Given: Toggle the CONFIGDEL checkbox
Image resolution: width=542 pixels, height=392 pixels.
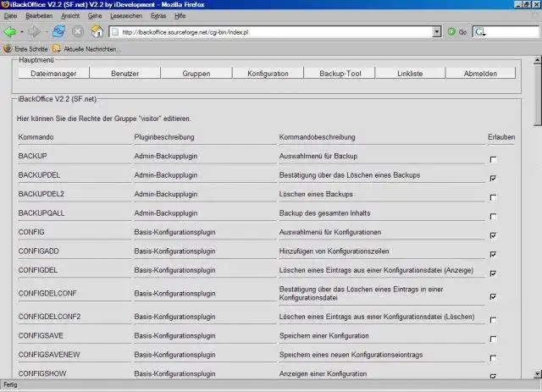Looking at the screenshot, I should [x=493, y=273].
